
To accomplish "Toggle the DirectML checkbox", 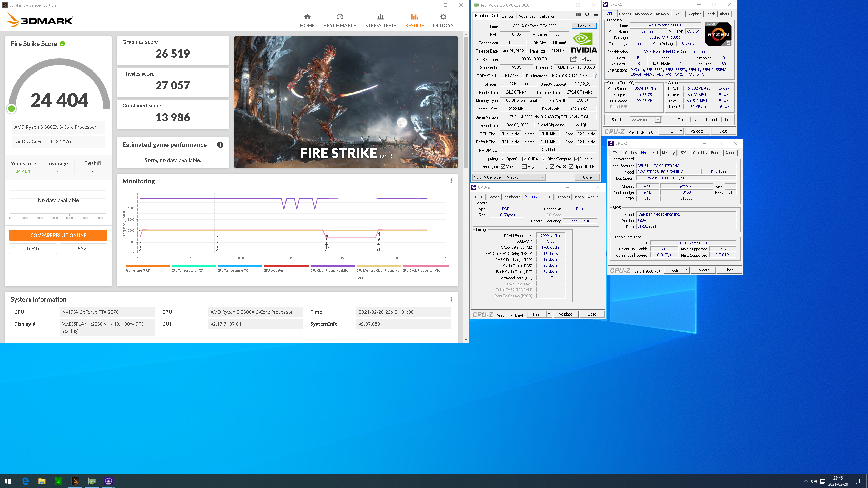I will [577, 159].
